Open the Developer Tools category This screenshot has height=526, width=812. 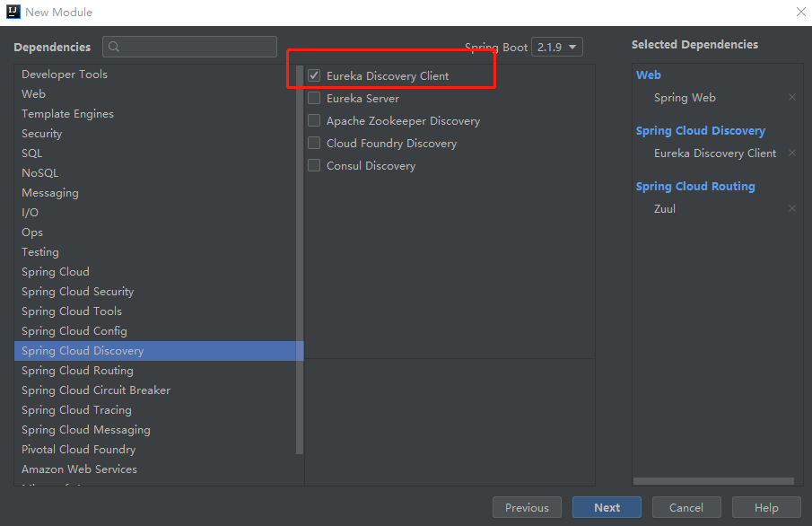[x=65, y=75]
